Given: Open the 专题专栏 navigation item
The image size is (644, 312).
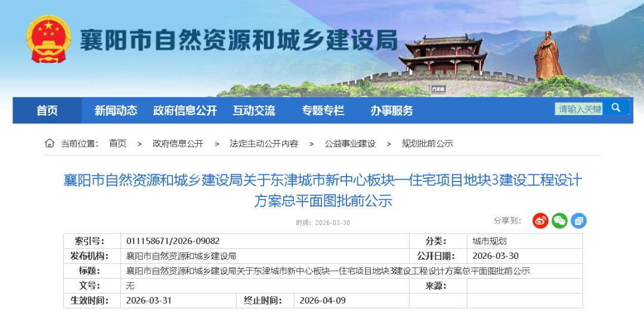Looking at the screenshot, I should pyautogui.click(x=323, y=110).
